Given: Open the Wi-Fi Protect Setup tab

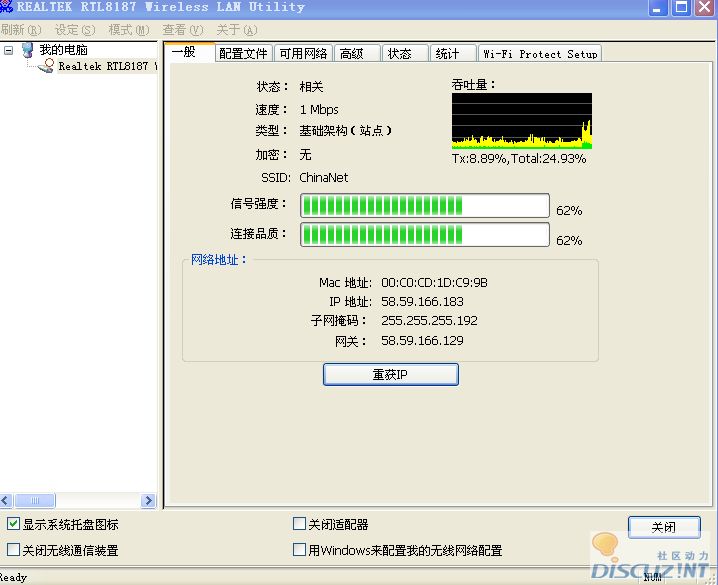Looking at the screenshot, I should [540, 54].
